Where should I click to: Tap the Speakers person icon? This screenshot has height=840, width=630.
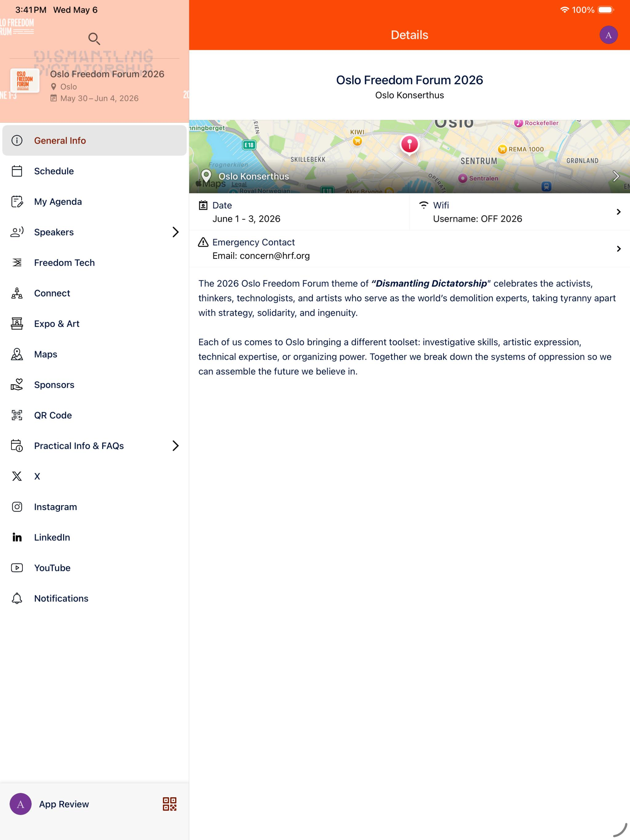pyautogui.click(x=17, y=232)
